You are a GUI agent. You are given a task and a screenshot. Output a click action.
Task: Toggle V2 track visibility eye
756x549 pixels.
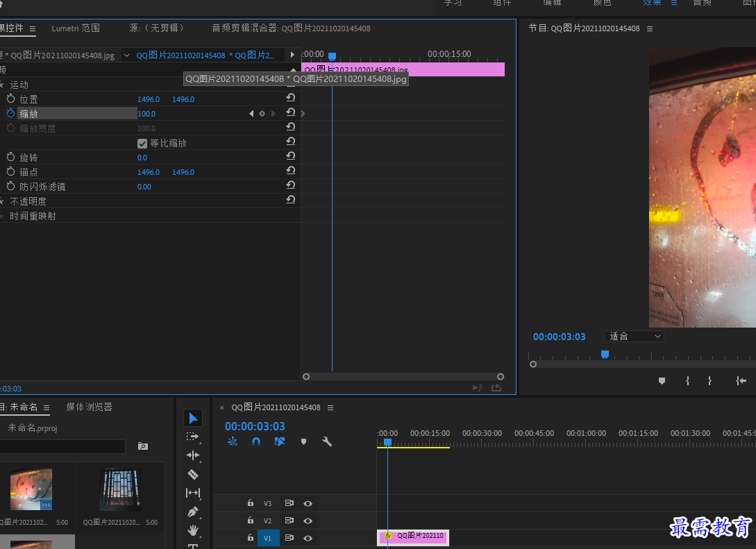click(308, 521)
